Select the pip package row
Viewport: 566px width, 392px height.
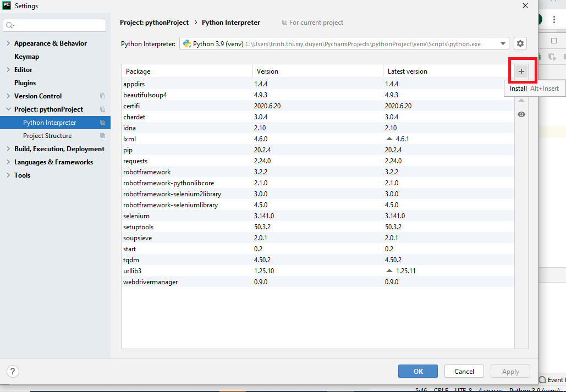318,150
